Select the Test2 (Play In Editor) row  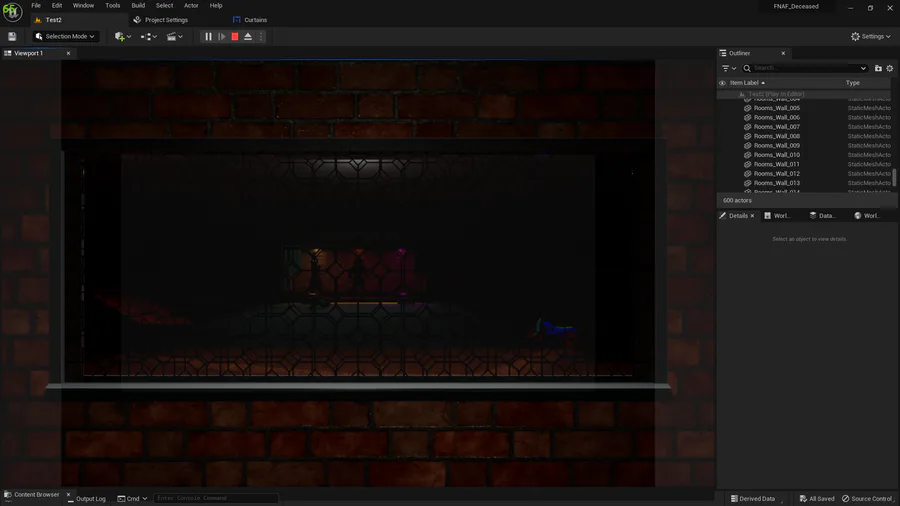(804, 94)
